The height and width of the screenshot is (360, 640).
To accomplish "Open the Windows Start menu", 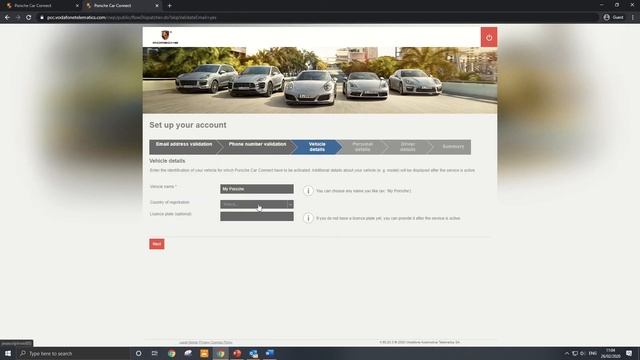I will click(x=8, y=353).
